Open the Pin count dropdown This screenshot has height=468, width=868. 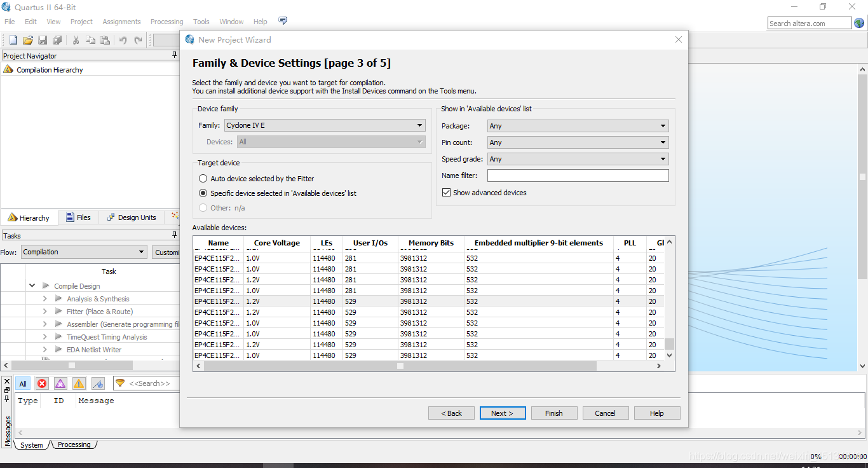(x=578, y=142)
